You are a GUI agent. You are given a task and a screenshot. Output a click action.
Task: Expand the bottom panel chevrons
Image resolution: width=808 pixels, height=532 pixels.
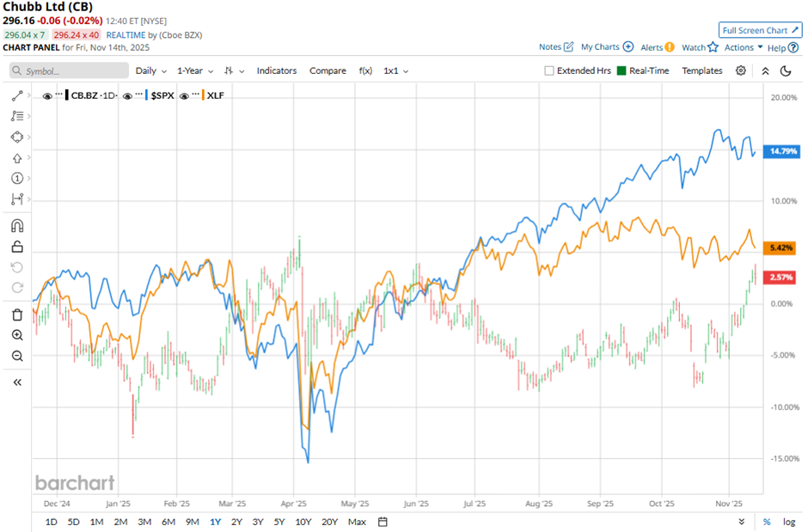pyautogui.click(x=742, y=522)
